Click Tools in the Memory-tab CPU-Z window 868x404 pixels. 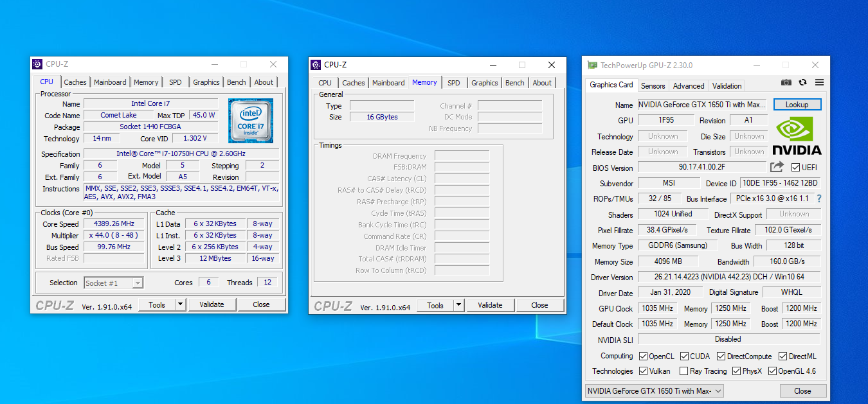(x=435, y=305)
